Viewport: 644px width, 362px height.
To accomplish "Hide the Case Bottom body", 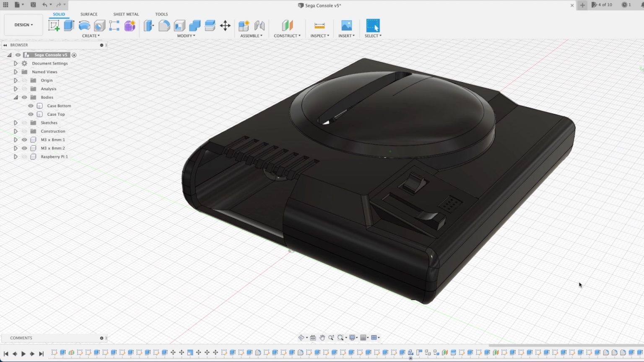I will (31, 106).
